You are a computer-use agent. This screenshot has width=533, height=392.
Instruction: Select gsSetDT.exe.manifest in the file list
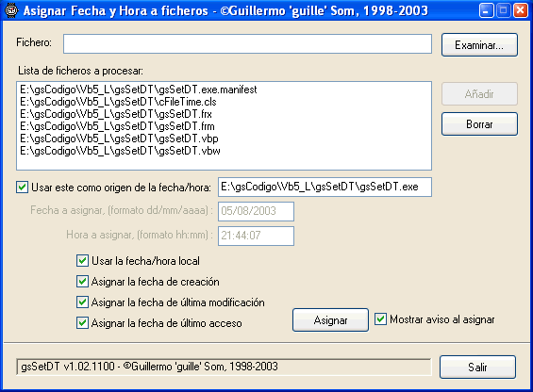click(x=139, y=90)
